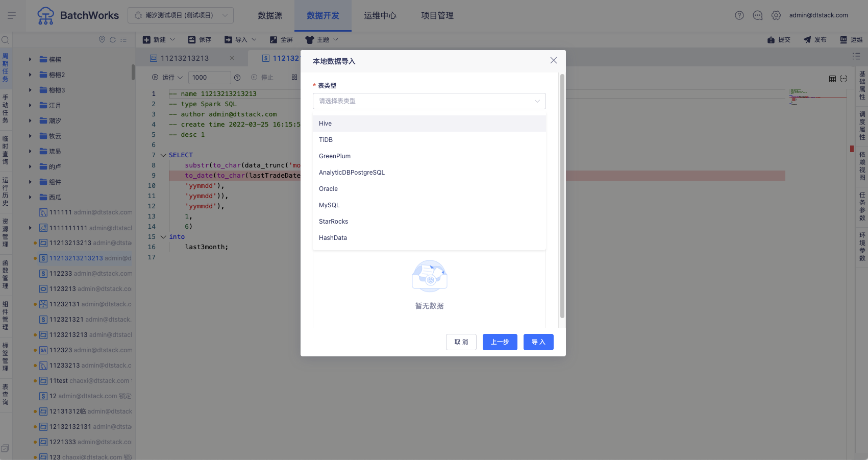Open the 表类型 select dropdown
This screenshot has height=460, width=868.
429,101
